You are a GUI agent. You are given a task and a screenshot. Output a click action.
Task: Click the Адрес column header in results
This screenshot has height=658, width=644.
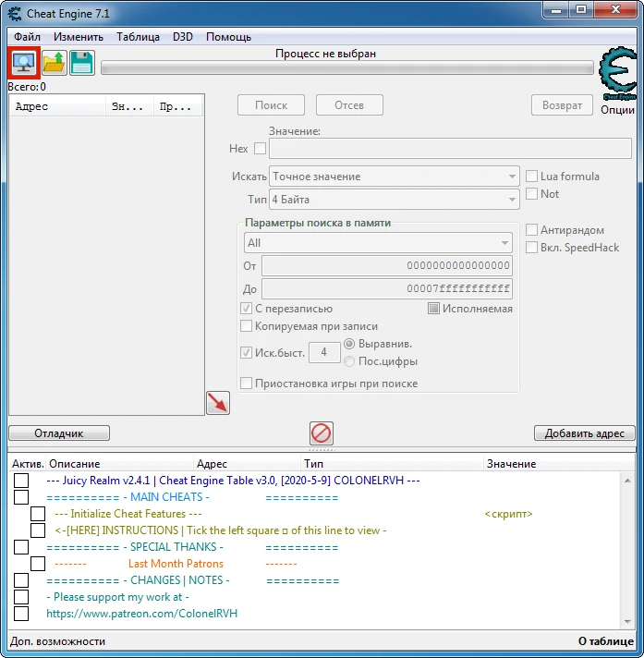[58, 106]
